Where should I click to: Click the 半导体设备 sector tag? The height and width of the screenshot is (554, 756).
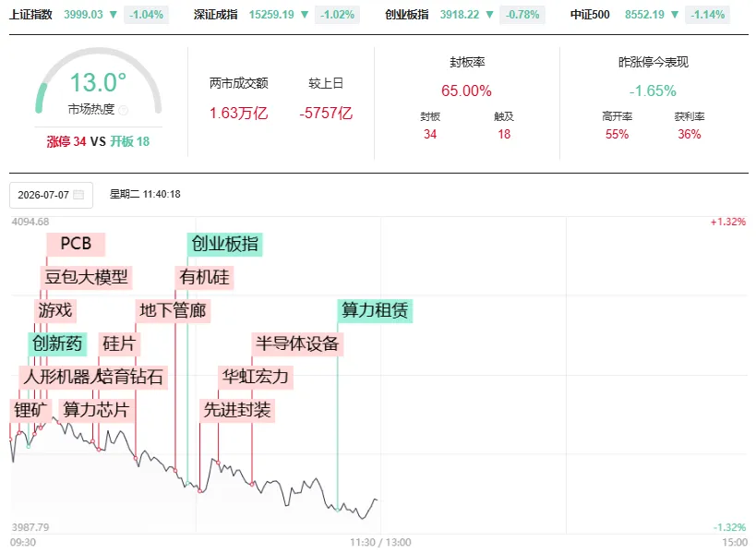[297, 343]
